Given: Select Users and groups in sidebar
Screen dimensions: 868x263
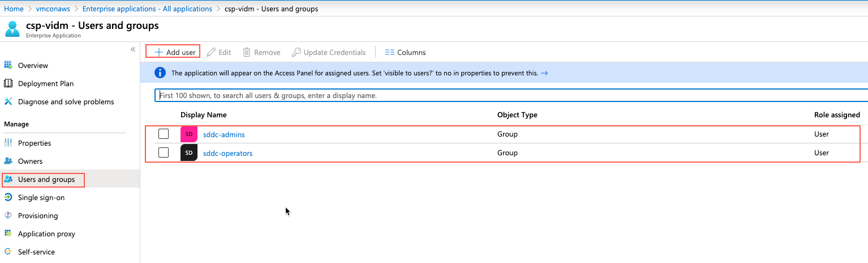Looking at the screenshot, I should click(46, 180).
